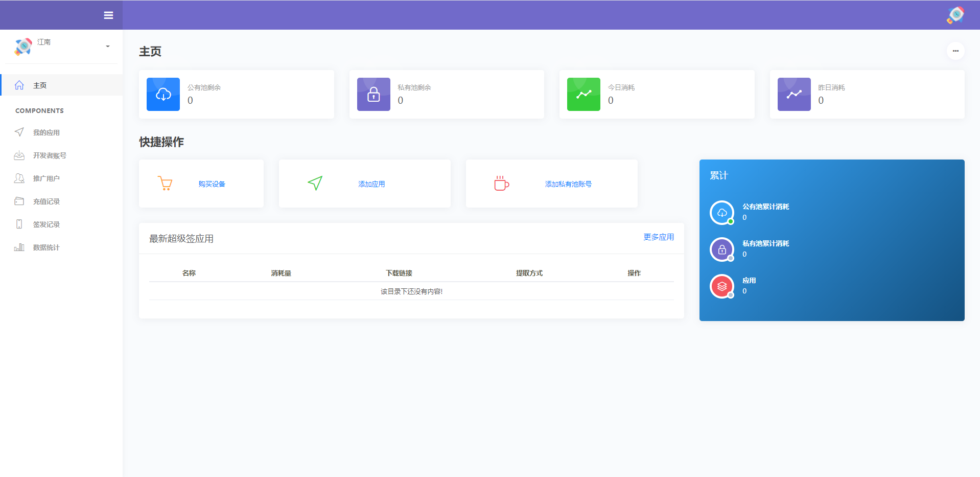Click the rocket logo in the top-right corner
980x477 pixels.
[x=955, y=15]
